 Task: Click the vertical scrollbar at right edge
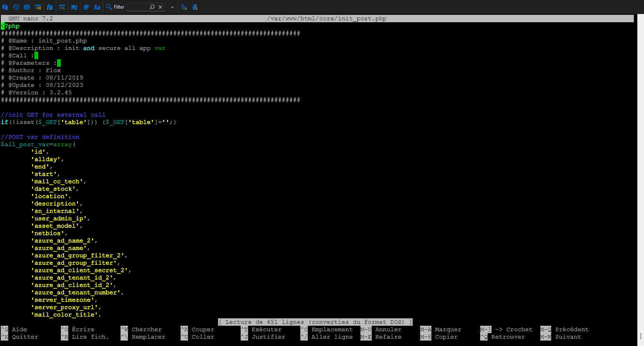(x=640, y=179)
